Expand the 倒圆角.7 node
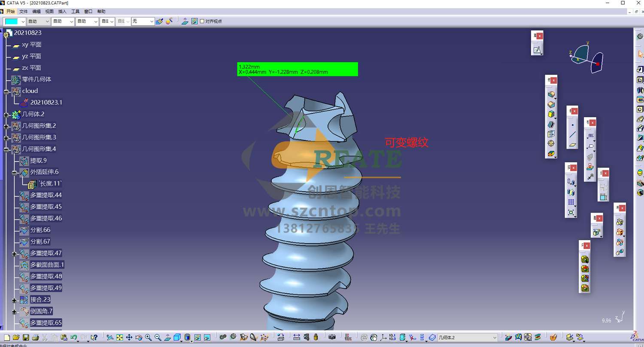This screenshot has width=644, height=347. coord(15,311)
